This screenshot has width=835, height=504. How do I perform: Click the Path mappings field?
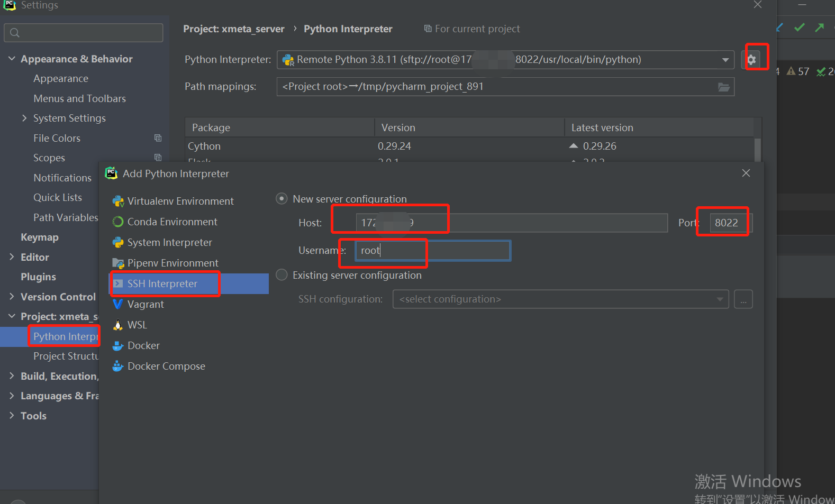tap(505, 87)
